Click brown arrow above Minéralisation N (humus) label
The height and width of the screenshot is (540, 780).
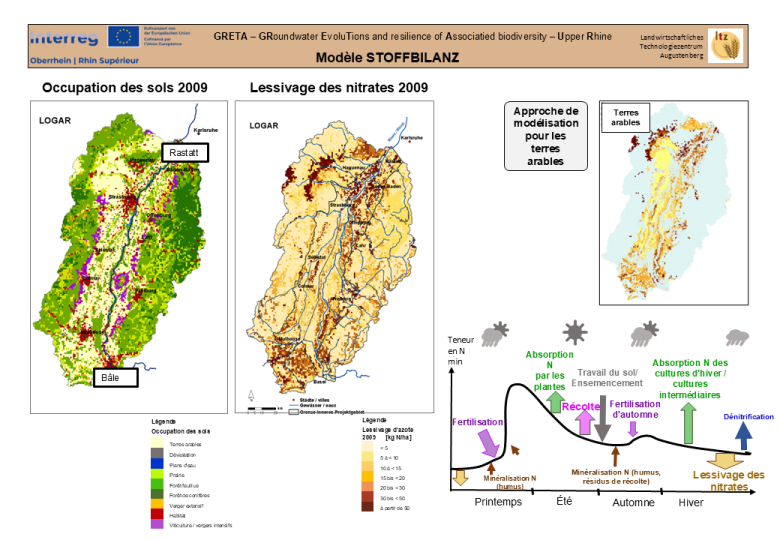491,468
